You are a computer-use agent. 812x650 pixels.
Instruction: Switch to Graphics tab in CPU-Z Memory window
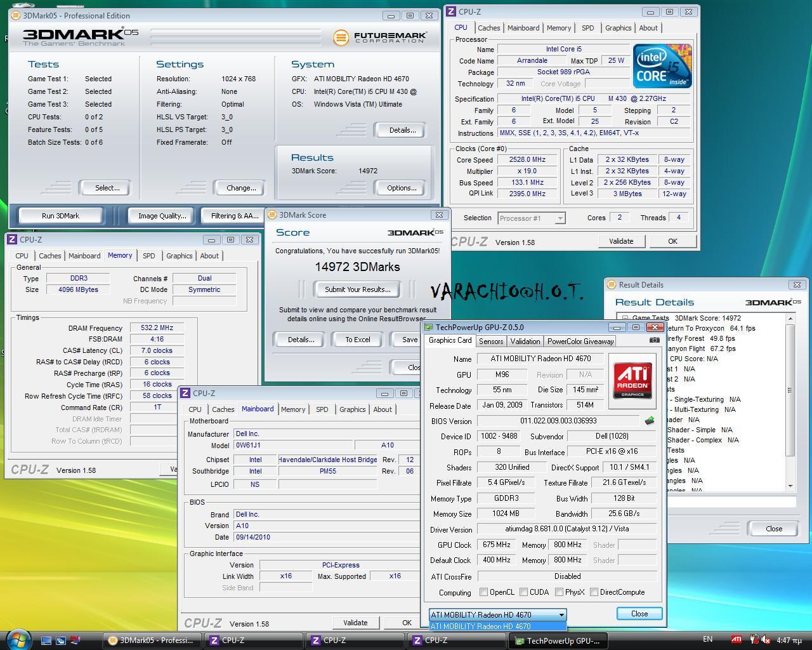click(x=179, y=256)
